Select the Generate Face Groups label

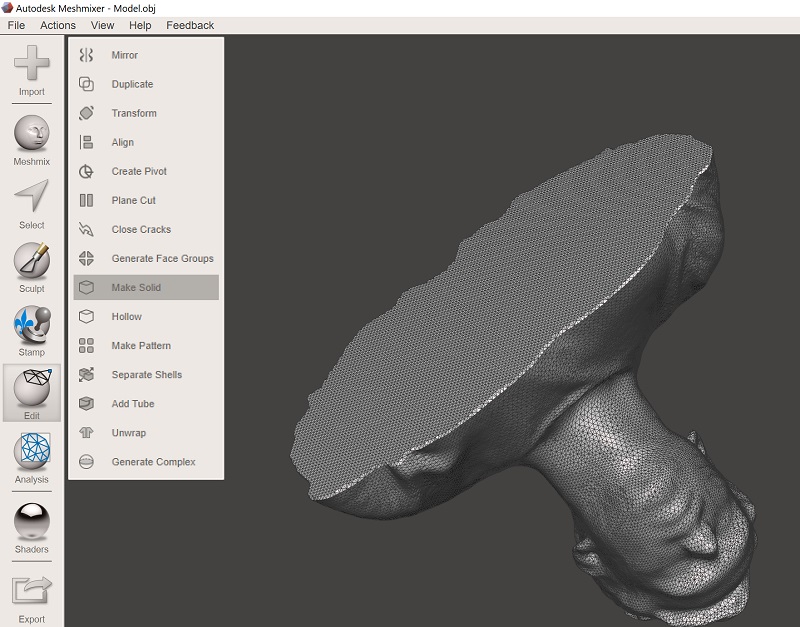click(x=162, y=259)
